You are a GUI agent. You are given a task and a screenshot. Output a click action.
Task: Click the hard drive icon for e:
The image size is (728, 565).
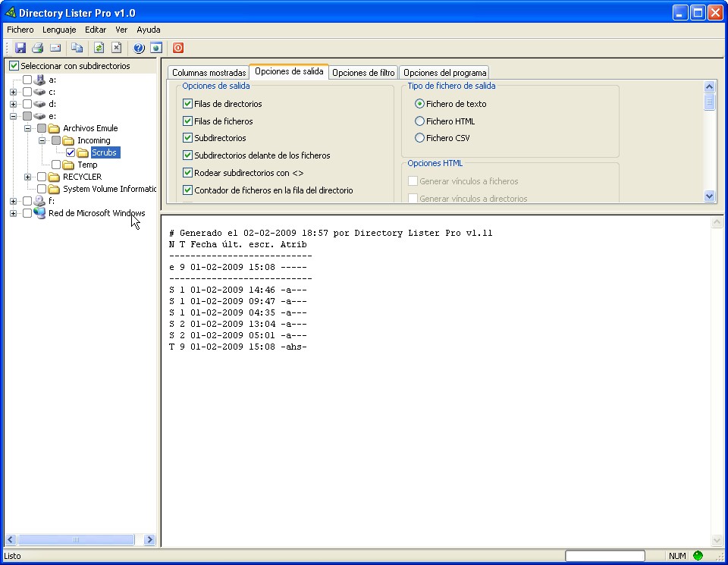[39, 116]
